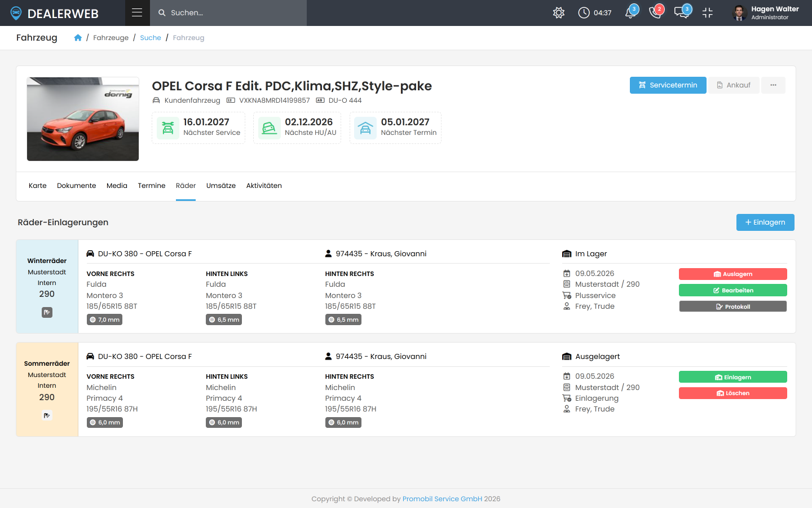Click the Servicetermin button
The width and height of the screenshot is (812, 508).
tap(668, 85)
